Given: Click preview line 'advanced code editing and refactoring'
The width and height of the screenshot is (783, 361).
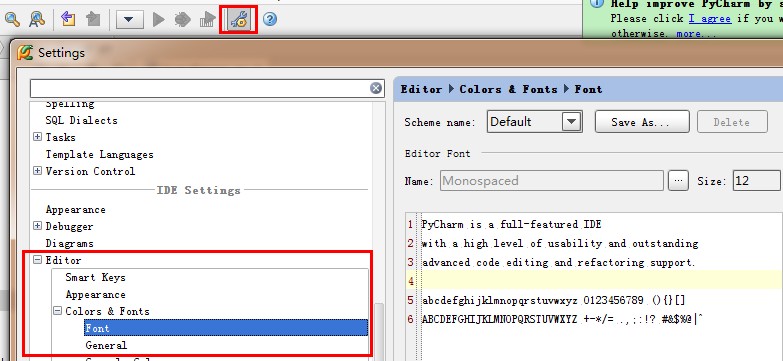Looking at the screenshot, I should coord(558,262).
